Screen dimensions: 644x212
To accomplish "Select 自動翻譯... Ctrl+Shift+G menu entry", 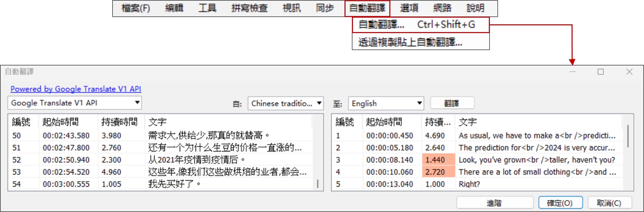I will point(420,25).
